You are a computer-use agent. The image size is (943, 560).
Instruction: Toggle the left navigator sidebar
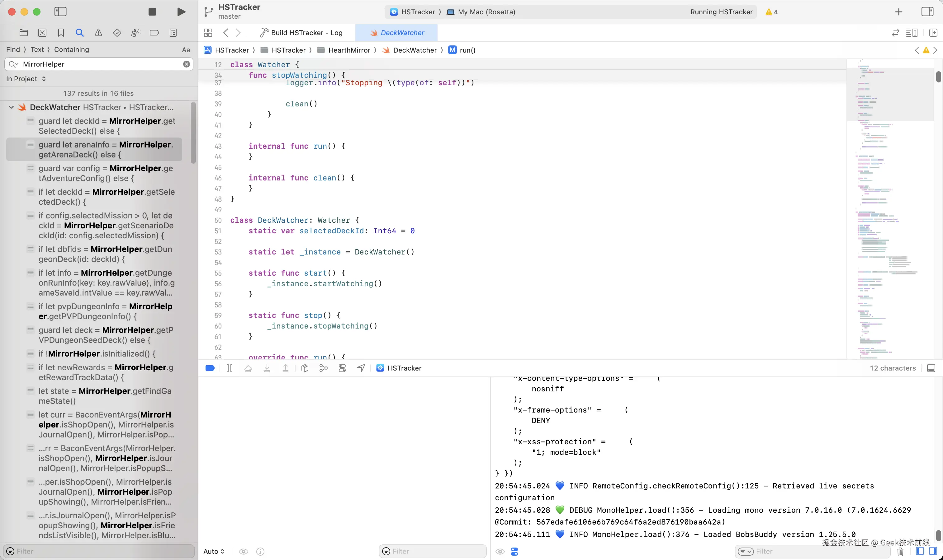(x=60, y=12)
